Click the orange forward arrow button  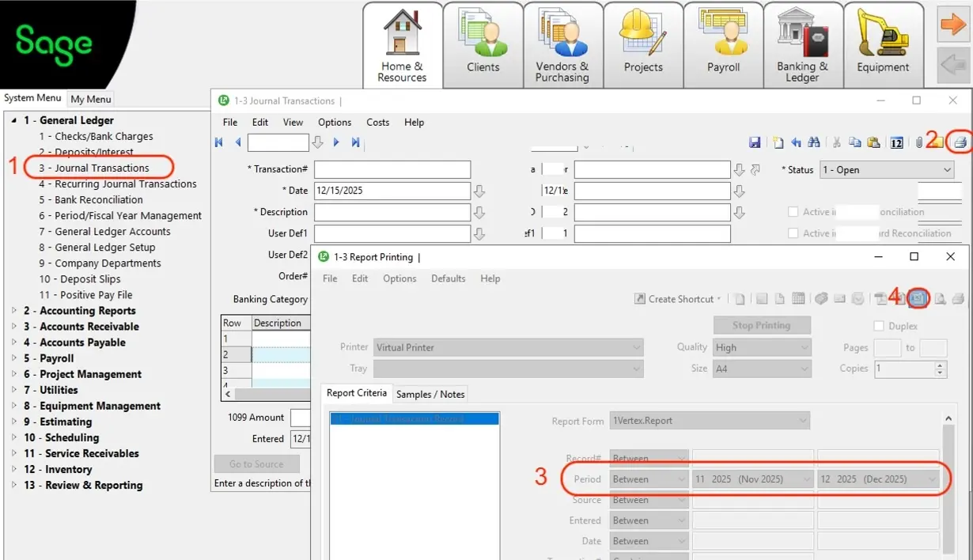(x=953, y=25)
